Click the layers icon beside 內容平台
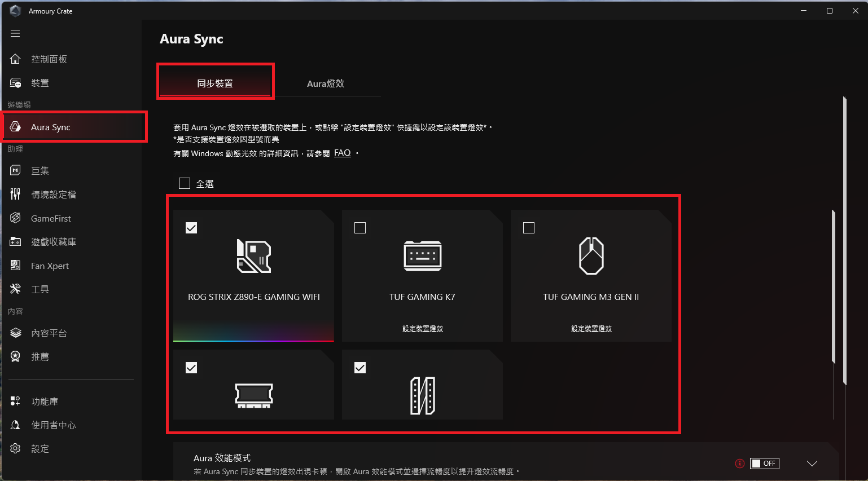868x481 pixels. coord(15,333)
